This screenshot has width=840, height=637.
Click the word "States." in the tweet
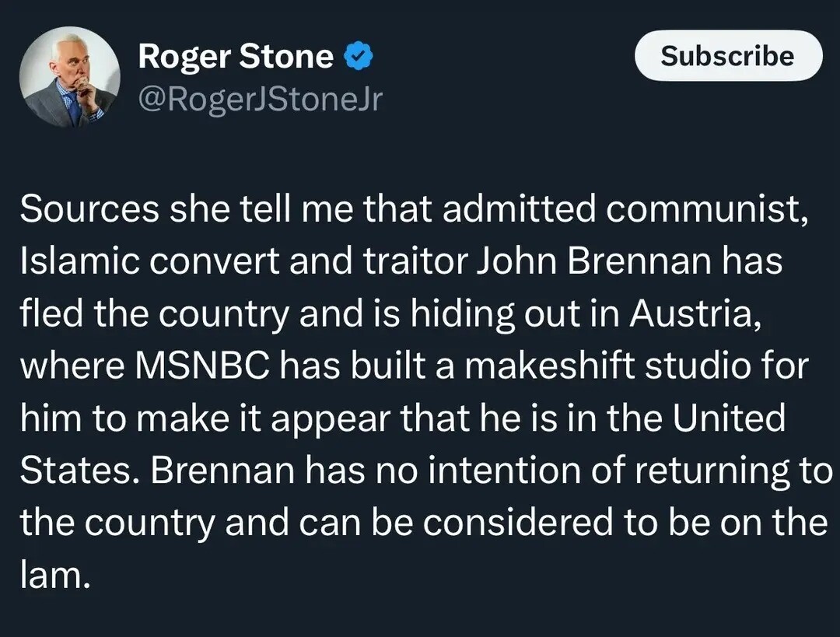pyautogui.click(x=79, y=471)
